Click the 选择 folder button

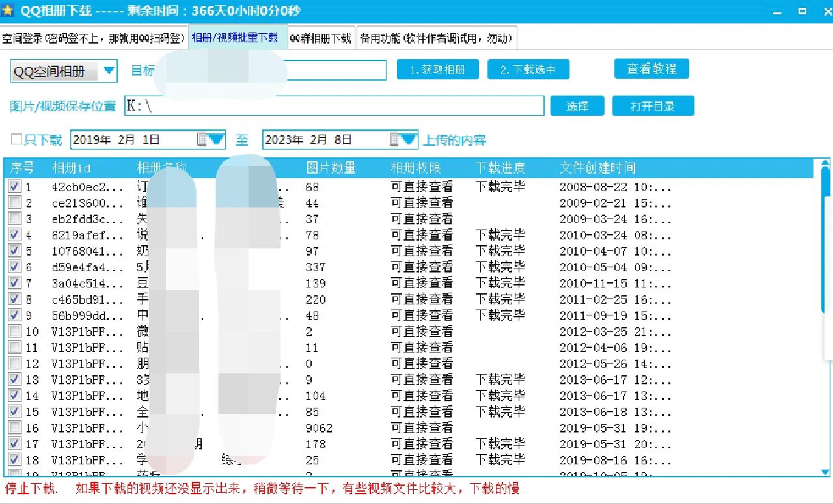tap(577, 106)
